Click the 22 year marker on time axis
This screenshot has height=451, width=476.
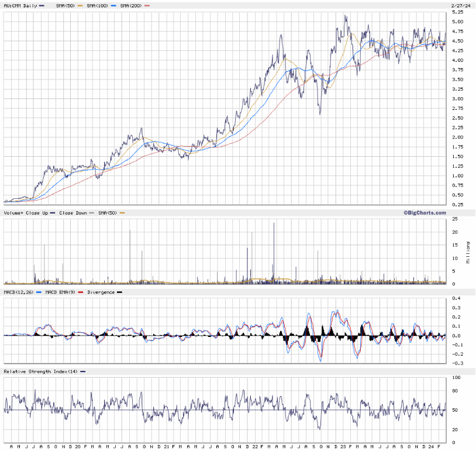(x=254, y=446)
